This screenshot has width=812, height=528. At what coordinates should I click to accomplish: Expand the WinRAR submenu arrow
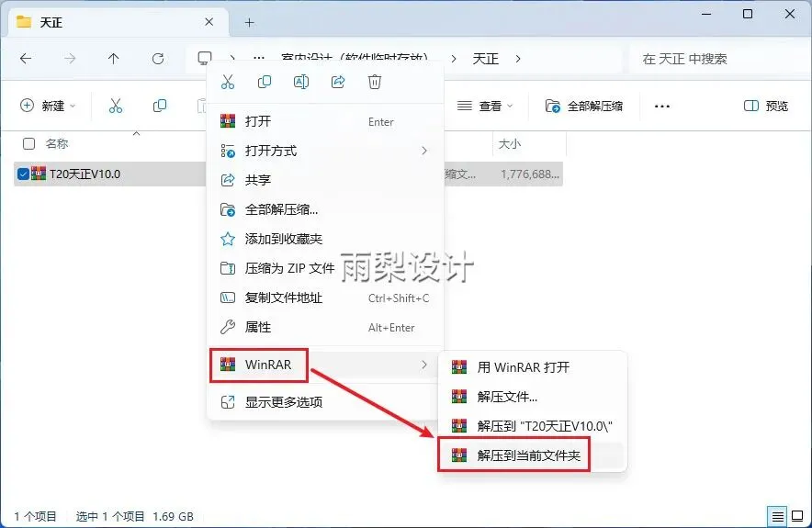[x=424, y=365]
